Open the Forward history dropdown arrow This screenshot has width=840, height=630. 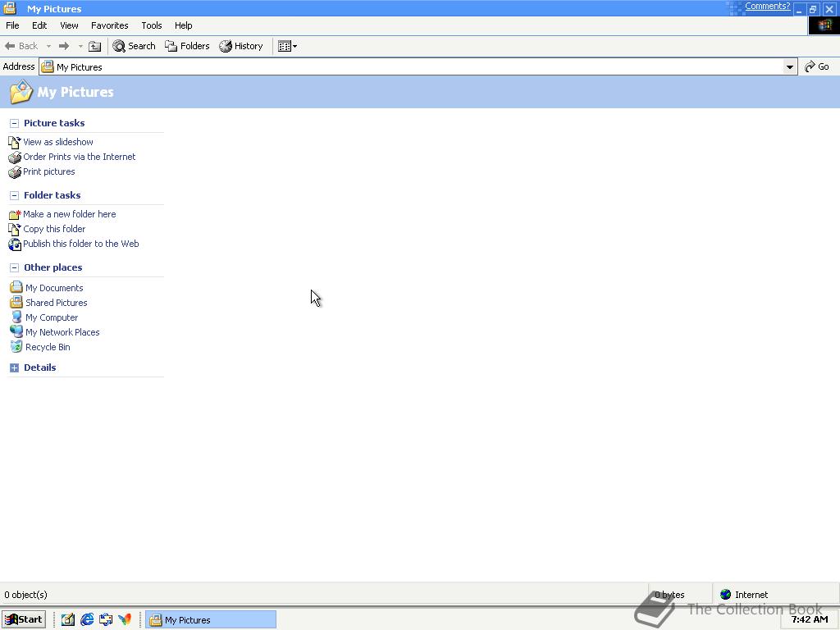point(80,46)
